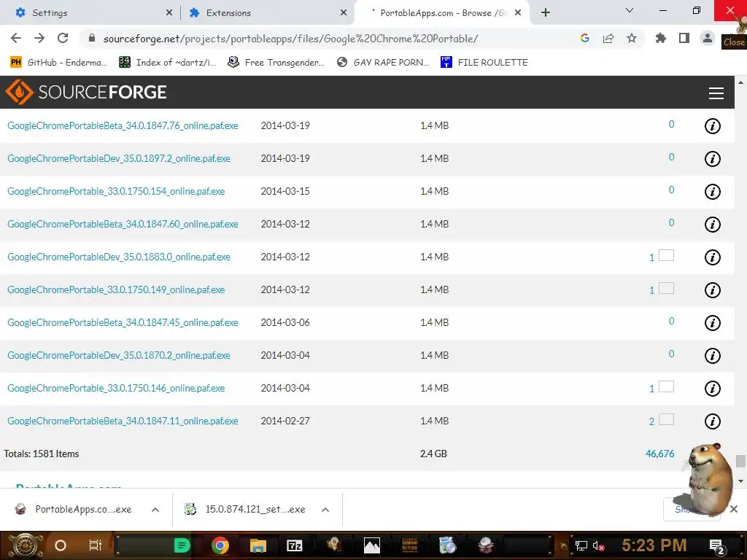Open File Explorer from taskbar
This screenshot has width=747, height=560.
pyautogui.click(x=258, y=545)
